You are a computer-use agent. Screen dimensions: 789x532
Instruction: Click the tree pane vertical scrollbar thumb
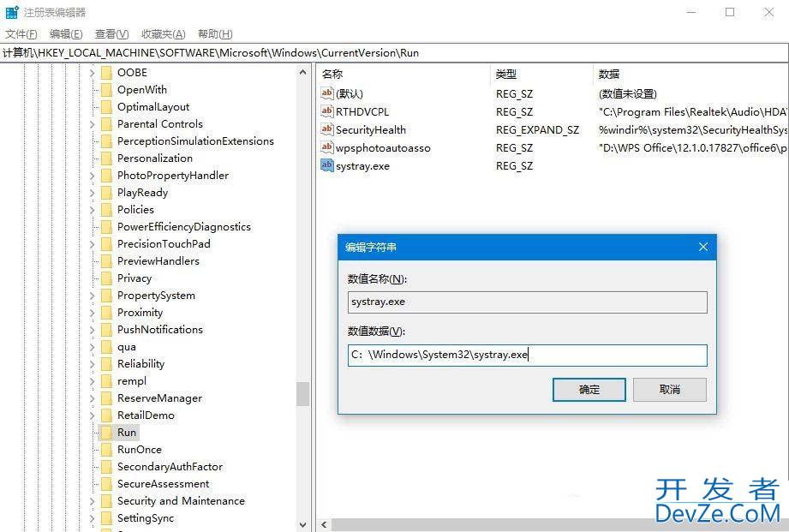pyautogui.click(x=302, y=394)
